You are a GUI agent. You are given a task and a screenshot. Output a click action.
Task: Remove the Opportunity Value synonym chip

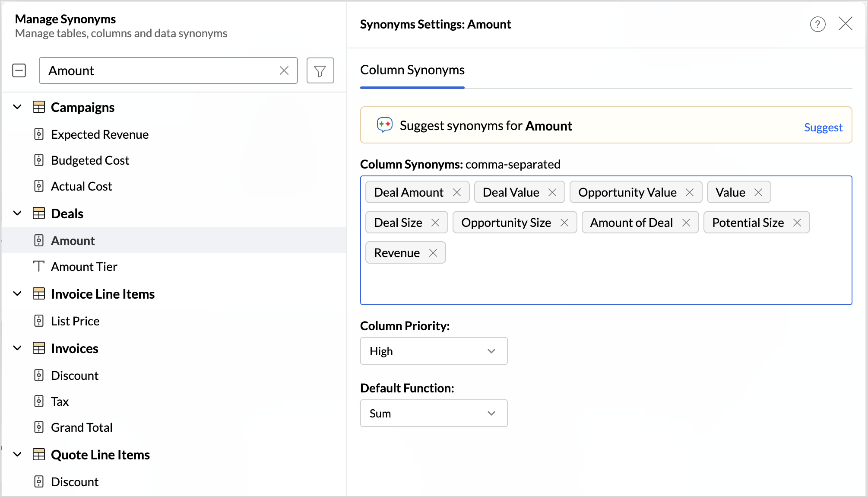click(689, 192)
